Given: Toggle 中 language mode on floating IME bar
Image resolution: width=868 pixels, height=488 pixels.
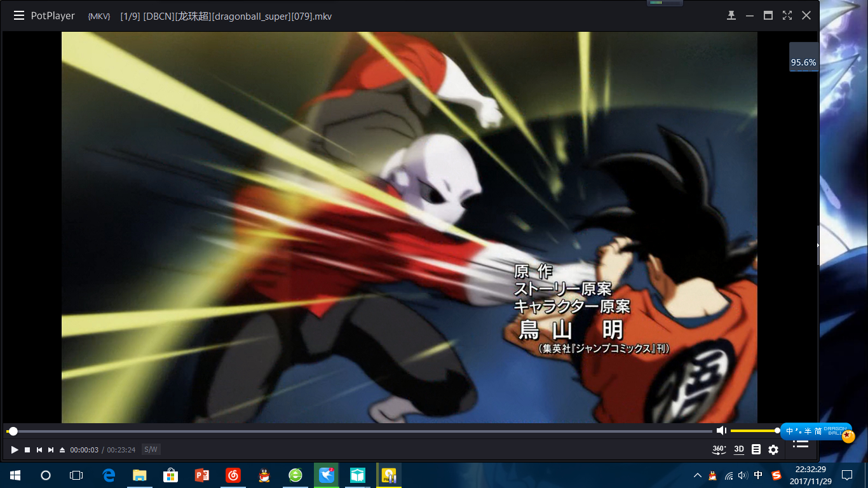Looking at the screenshot, I should click(790, 431).
